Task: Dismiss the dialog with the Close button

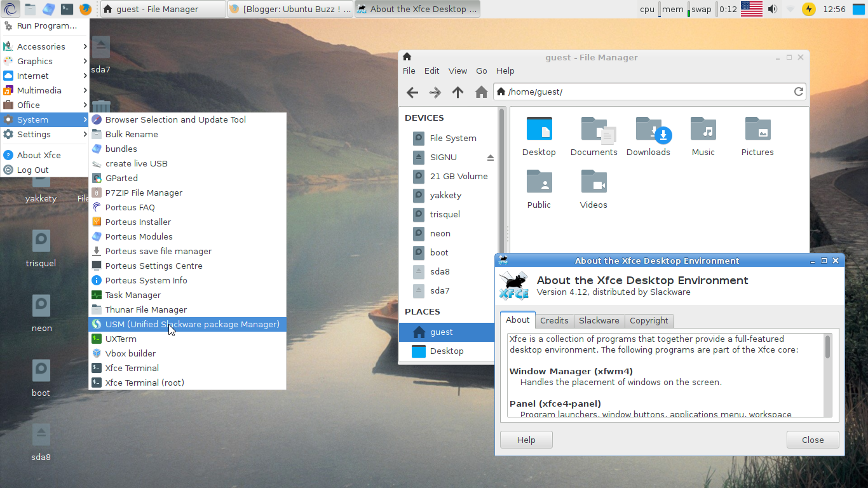Action: (812, 439)
